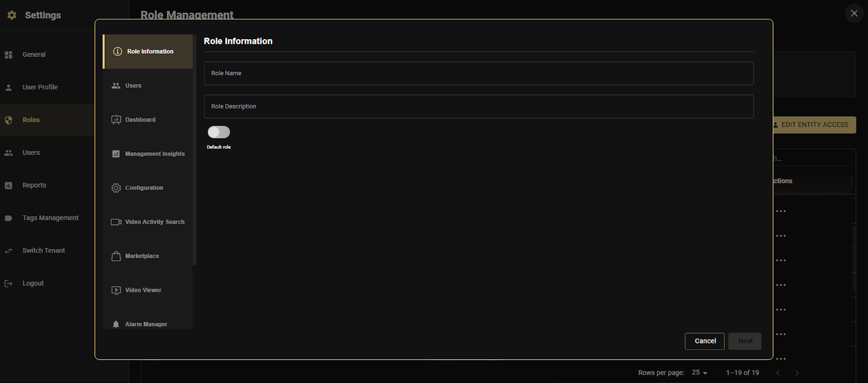Toggle the Default role switch

click(219, 132)
